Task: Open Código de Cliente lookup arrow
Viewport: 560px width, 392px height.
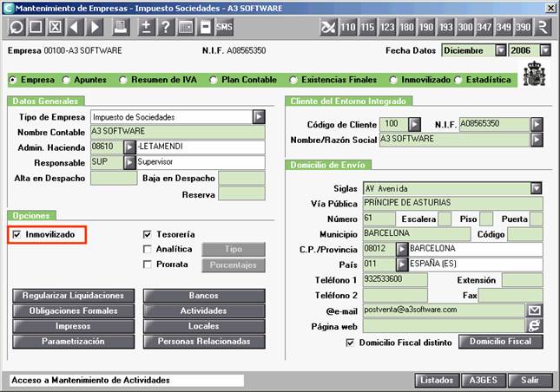Action: [x=414, y=124]
